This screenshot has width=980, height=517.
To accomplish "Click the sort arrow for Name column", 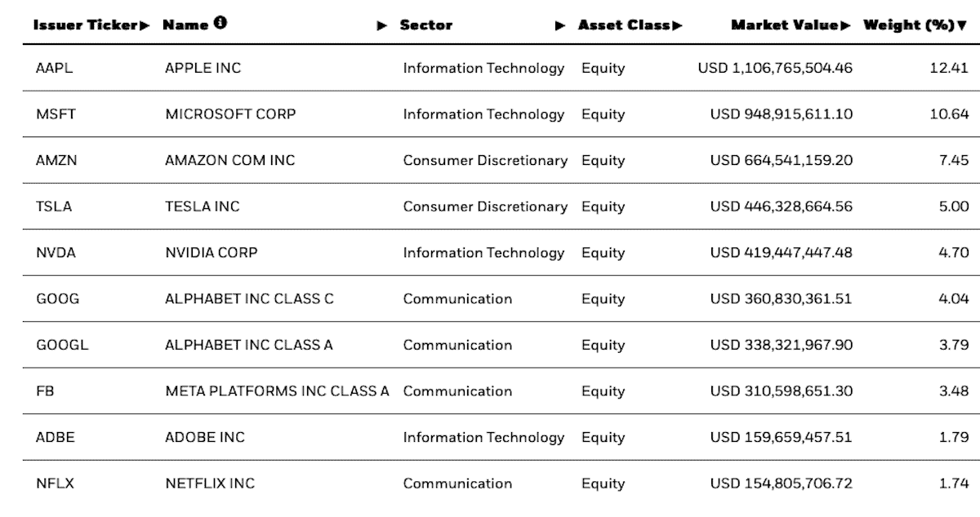I will pyautogui.click(x=381, y=25).
